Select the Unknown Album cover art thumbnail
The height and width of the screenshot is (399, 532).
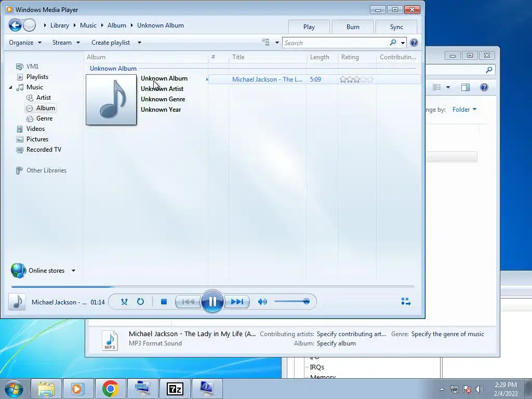pos(111,100)
